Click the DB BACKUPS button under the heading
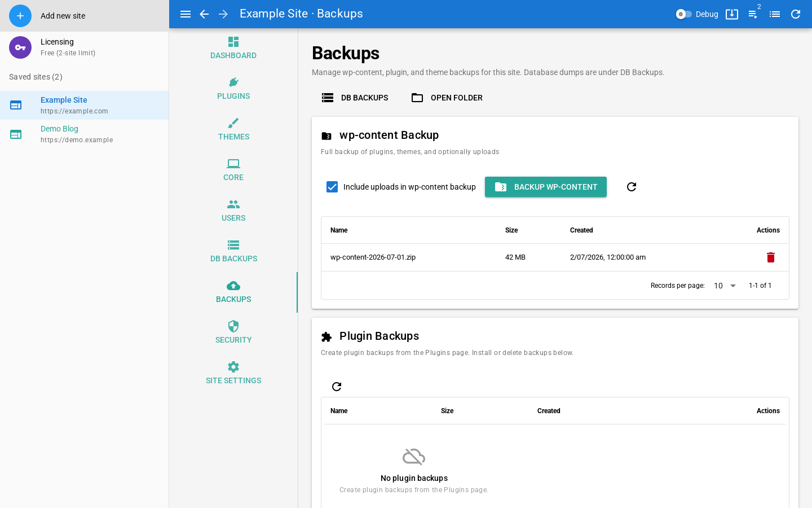Image resolution: width=812 pixels, height=508 pixels. click(355, 98)
